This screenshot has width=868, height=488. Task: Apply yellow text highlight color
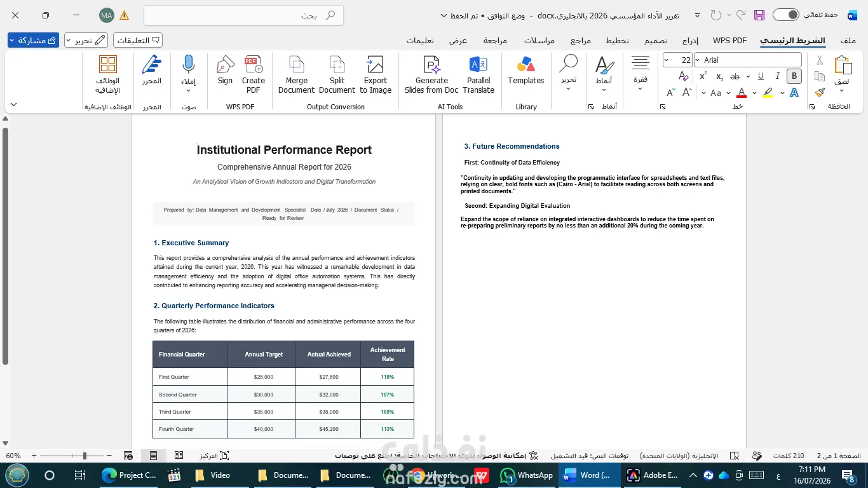coord(768,93)
